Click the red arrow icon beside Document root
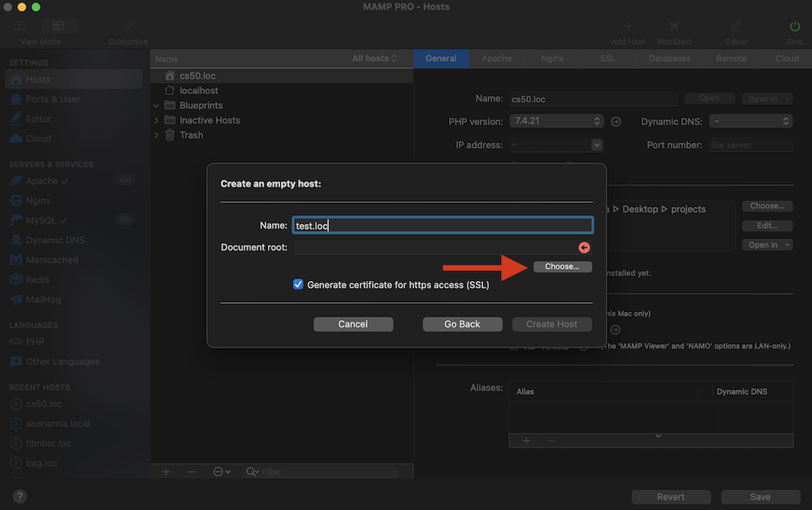The image size is (812, 510). click(x=584, y=248)
